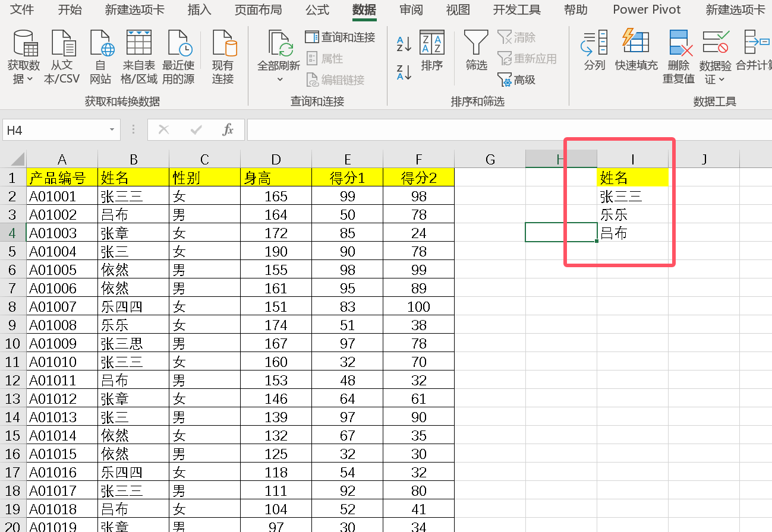Viewport: 772px width, 532px height.
Task: Open the 公式 ribbon tab
Action: [x=317, y=9]
